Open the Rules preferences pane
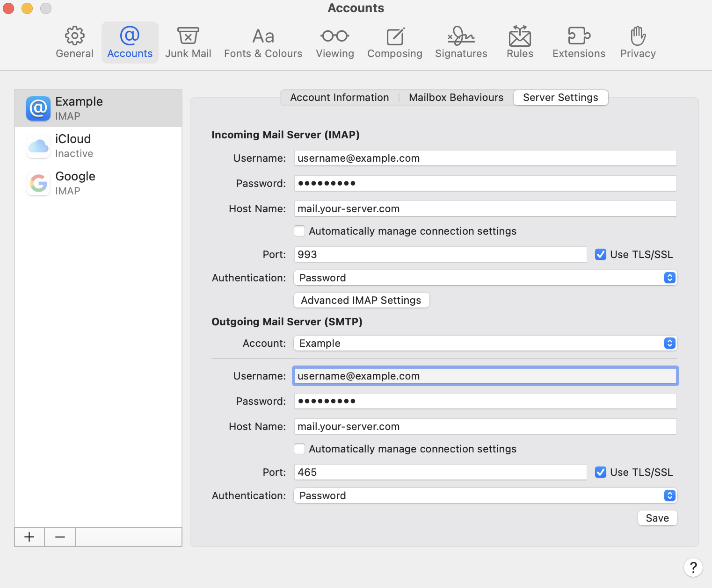Viewport: 712px width, 588px height. pos(520,43)
